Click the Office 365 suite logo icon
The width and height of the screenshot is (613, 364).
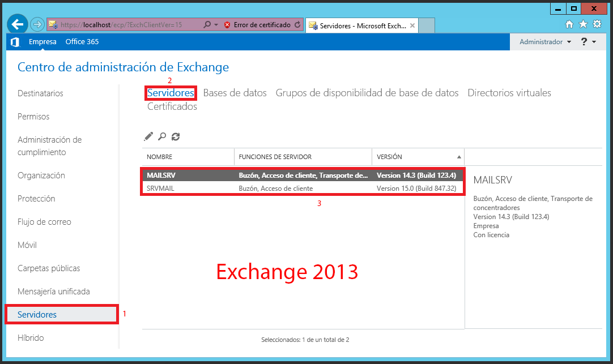(x=15, y=41)
